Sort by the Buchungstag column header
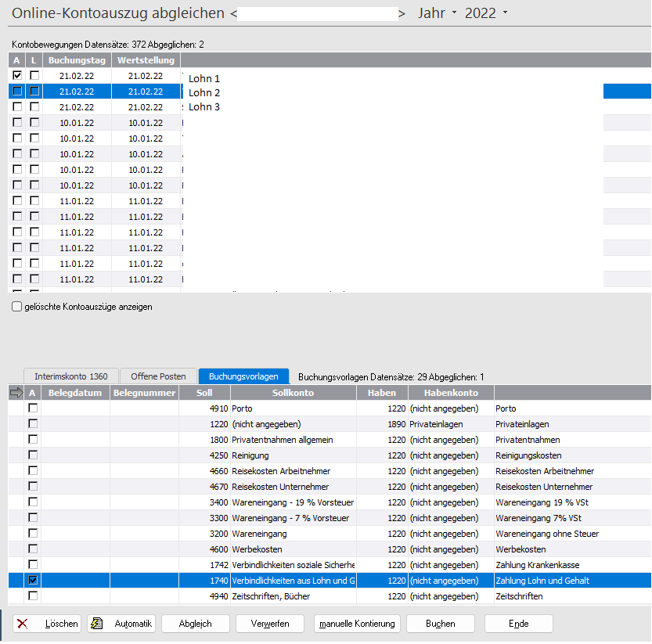The width and height of the screenshot is (652, 644). tap(77, 60)
